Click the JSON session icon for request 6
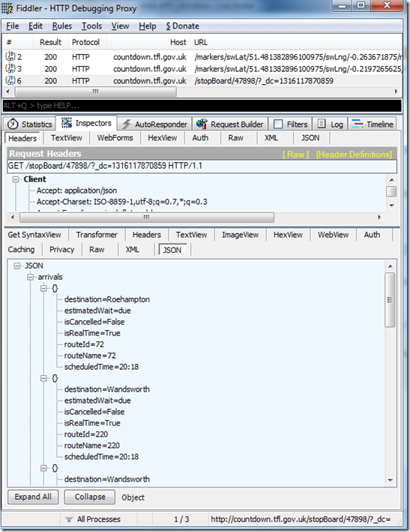410x532 pixels. 10,80
